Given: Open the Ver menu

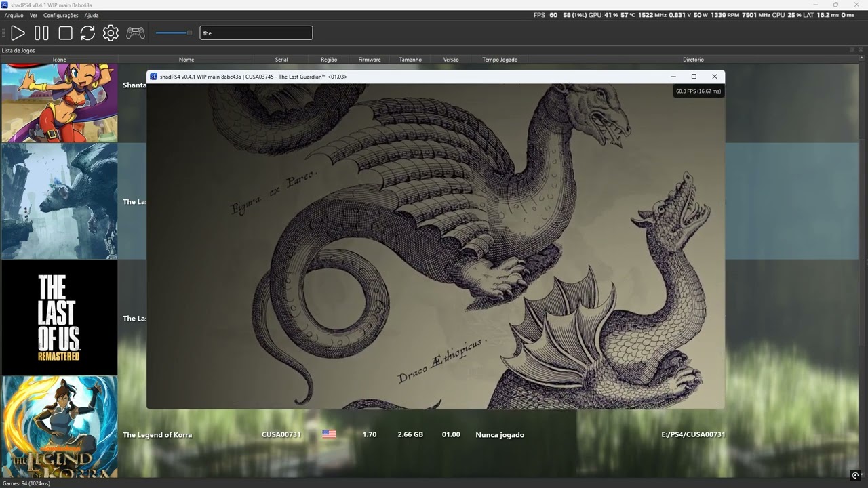Looking at the screenshot, I should (x=33, y=15).
